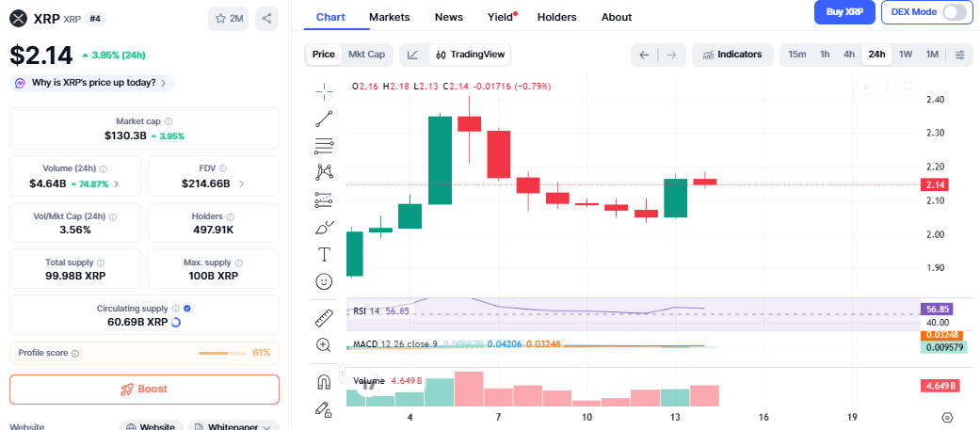Set interval to 15m
980x430 pixels.
796,55
